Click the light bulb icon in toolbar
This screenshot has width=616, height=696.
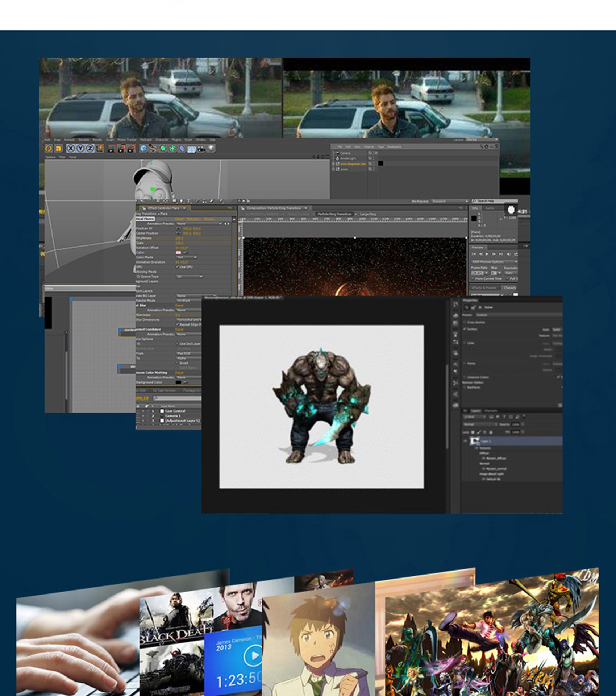pyautogui.click(x=211, y=148)
